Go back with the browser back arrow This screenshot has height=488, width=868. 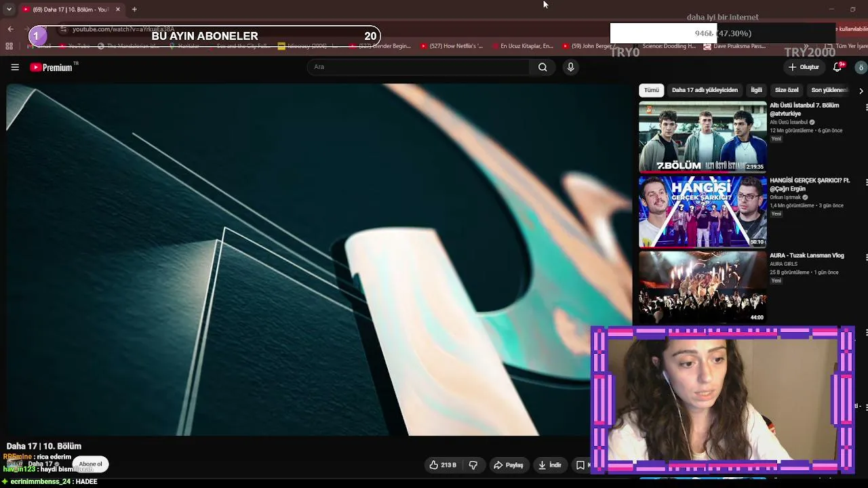10,29
